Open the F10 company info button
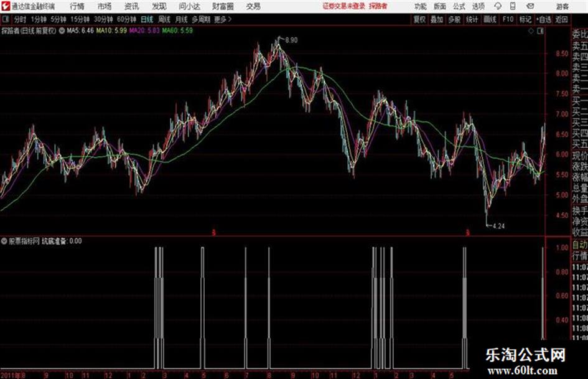Image resolution: width=588 pixels, height=379 pixels. (x=508, y=19)
